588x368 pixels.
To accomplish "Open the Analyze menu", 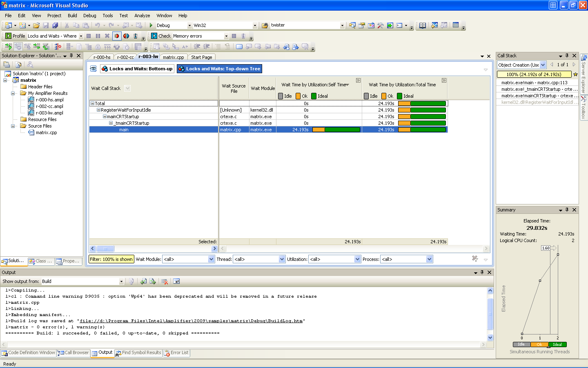I will pyautogui.click(x=142, y=16).
